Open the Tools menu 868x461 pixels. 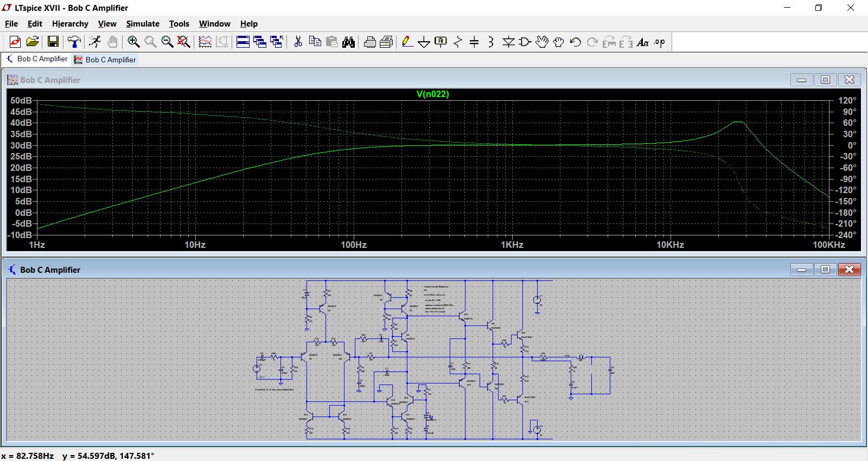(179, 24)
